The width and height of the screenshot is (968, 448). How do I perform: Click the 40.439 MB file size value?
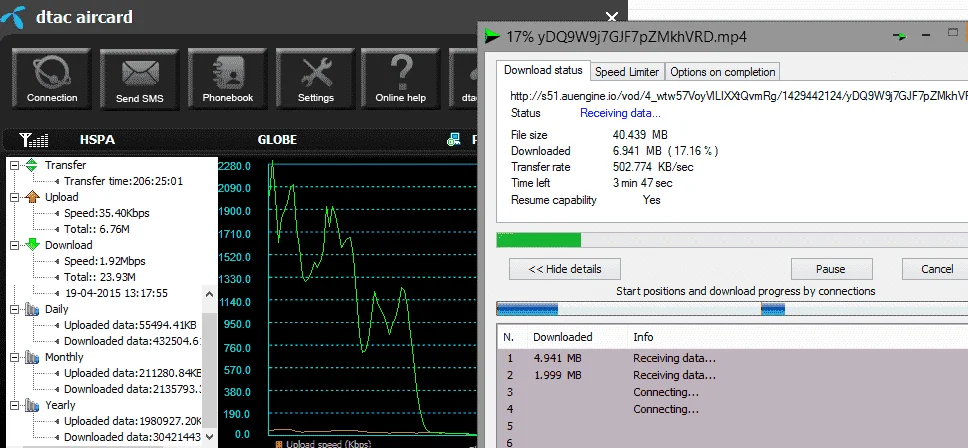[x=640, y=135]
